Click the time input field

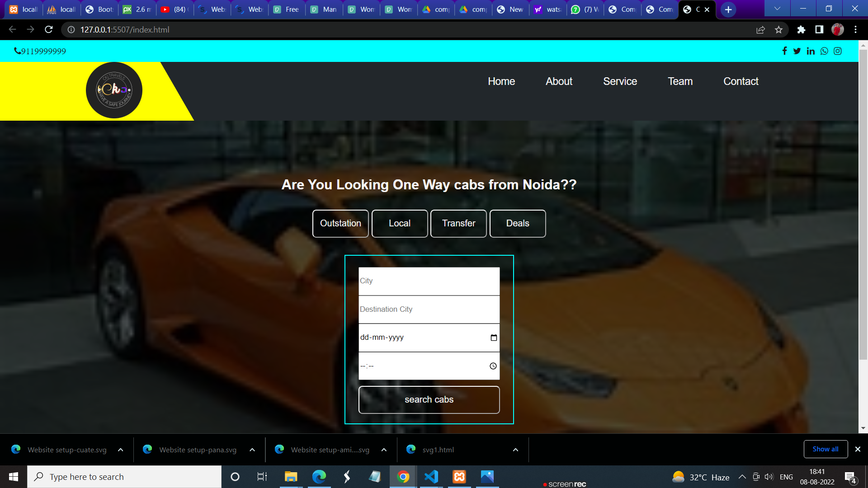[429, 366]
